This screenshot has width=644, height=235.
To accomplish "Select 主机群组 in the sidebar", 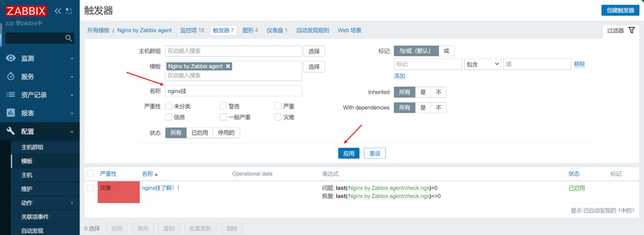I will (33, 148).
